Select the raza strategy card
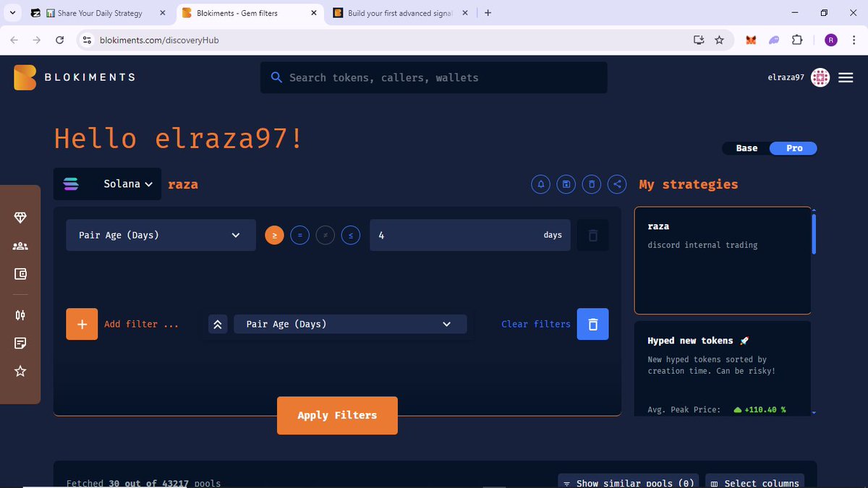The height and width of the screenshot is (488, 868). [x=723, y=261]
